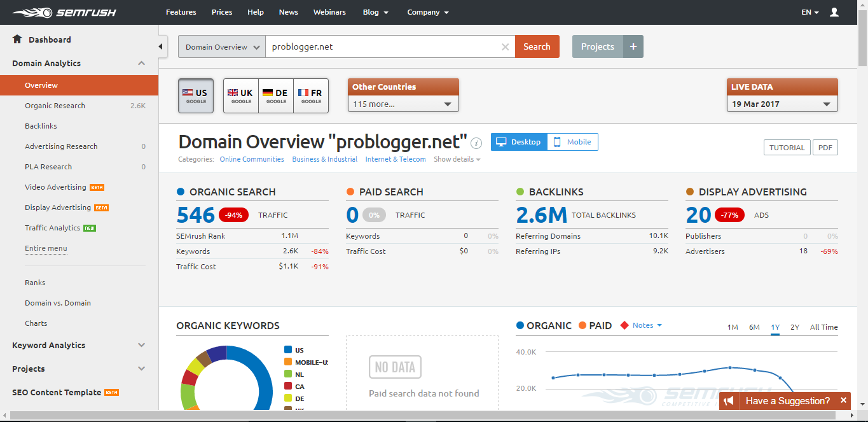Open the Webinars menu item
The image size is (868, 422).
point(329,12)
